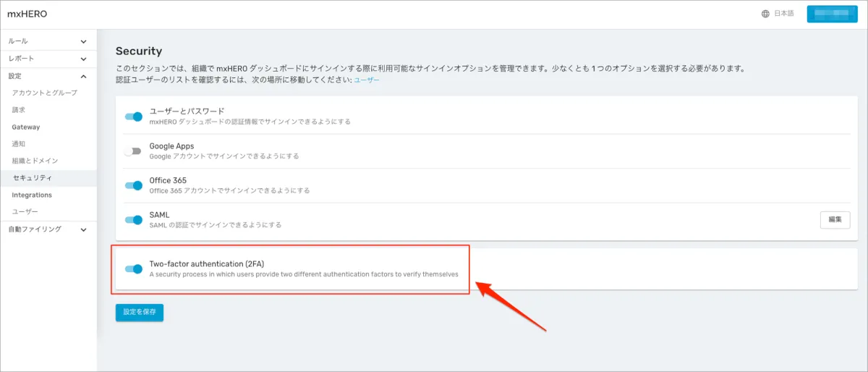The width and height of the screenshot is (868, 372).
Task: Open ユーザー in the sidebar menu
Action: (x=25, y=212)
